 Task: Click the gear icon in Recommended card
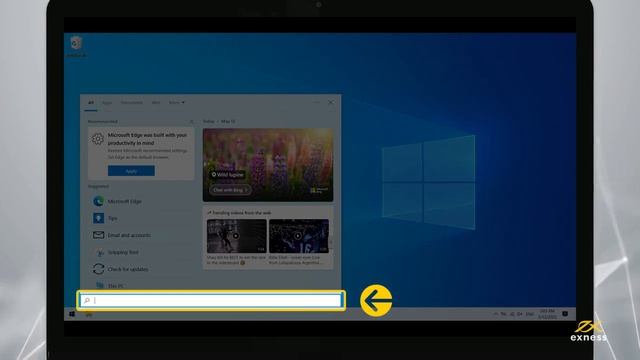point(98,139)
